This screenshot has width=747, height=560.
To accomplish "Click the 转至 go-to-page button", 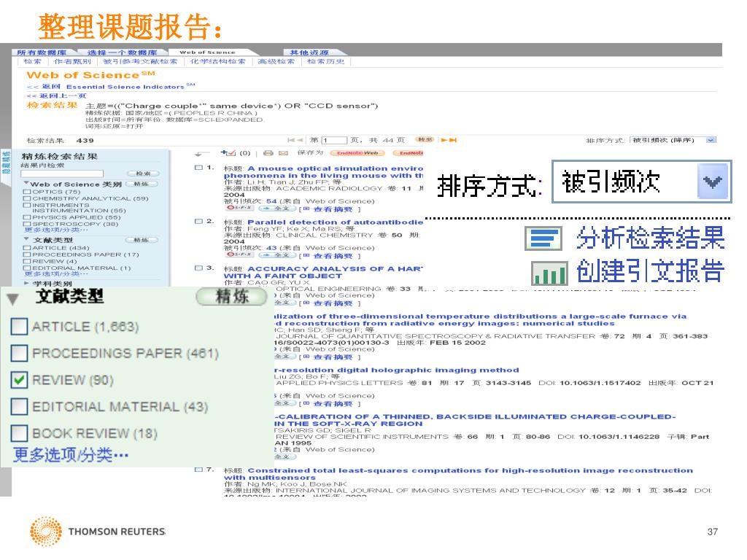I will coord(424,139).
